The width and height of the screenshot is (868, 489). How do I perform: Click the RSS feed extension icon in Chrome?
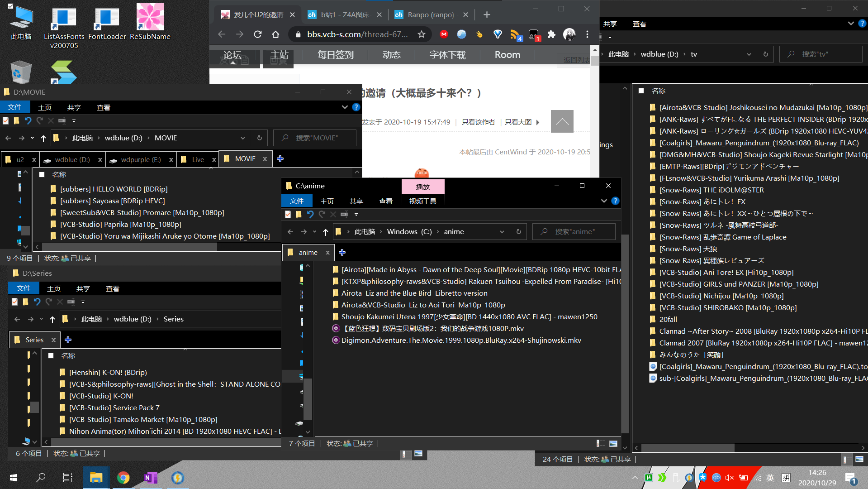click(515, 34)
